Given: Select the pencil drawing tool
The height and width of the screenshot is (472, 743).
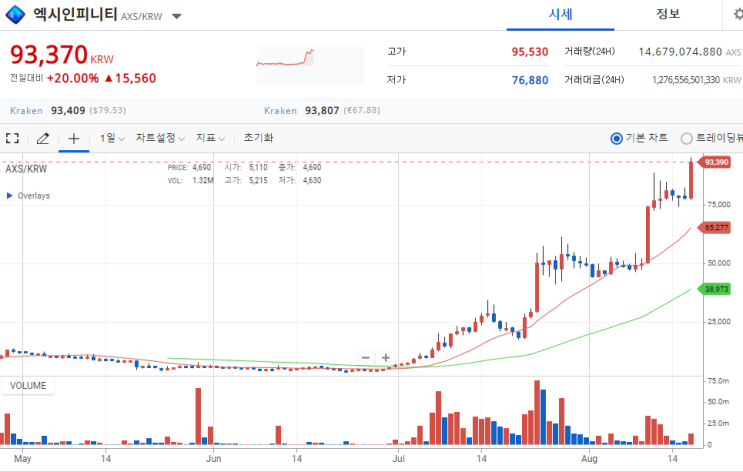Looking at the screenshot, I should pos(43,138).
